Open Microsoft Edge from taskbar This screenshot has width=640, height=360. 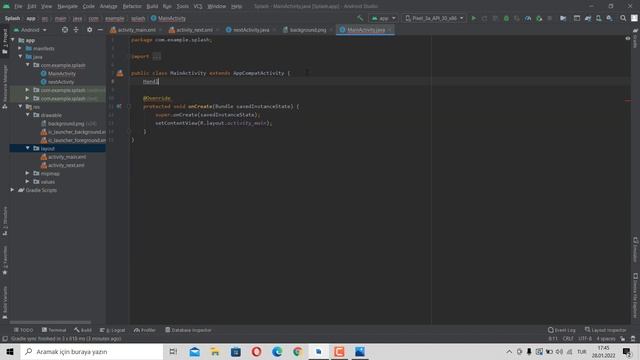coord(277,351)
